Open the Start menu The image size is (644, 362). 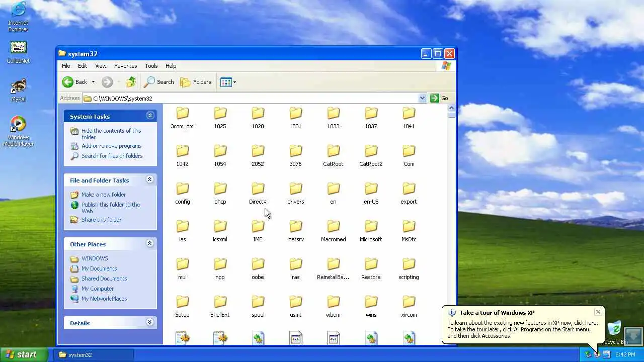click(24, 354)
